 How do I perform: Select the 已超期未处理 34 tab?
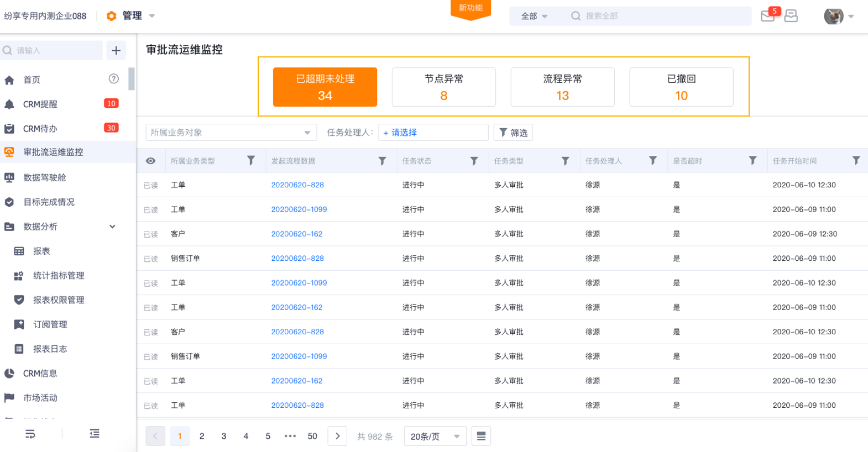(325, 87)
